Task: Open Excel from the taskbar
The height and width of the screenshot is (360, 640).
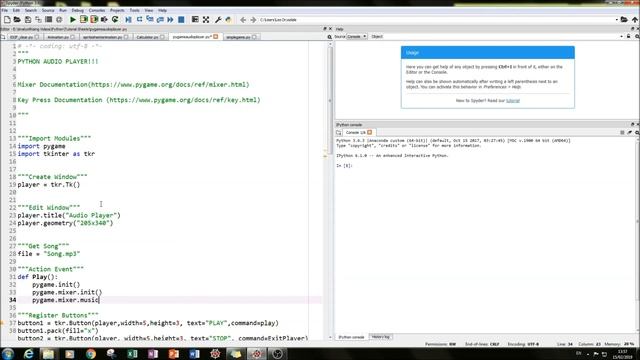Action: pyautogui.click(x=132, y=354)
